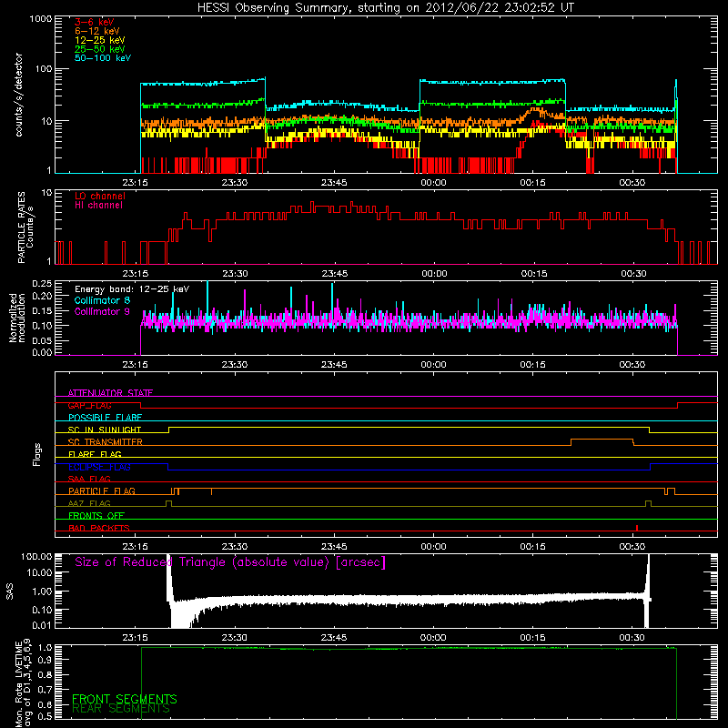The height and width of the screenshot is (728, 728).
Task: Click the yellow 12-25 keV legend entry
Action: click(100, 40)
